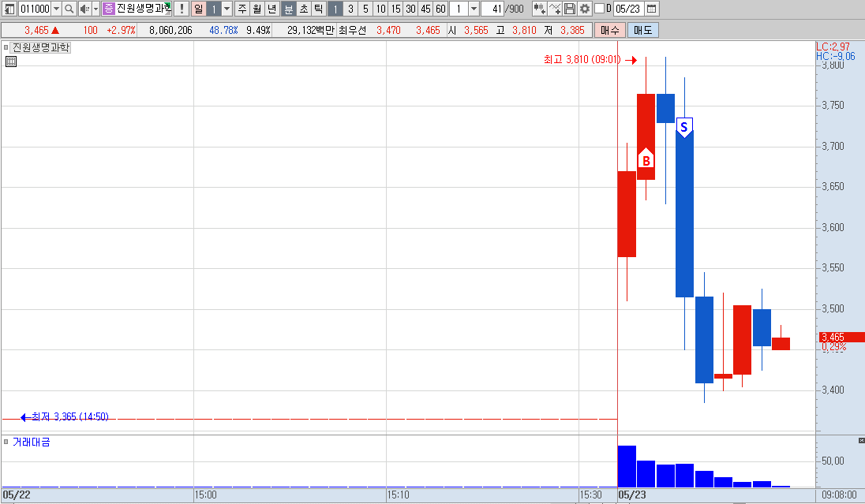Click the exclamation info icon

pos(182,9)
